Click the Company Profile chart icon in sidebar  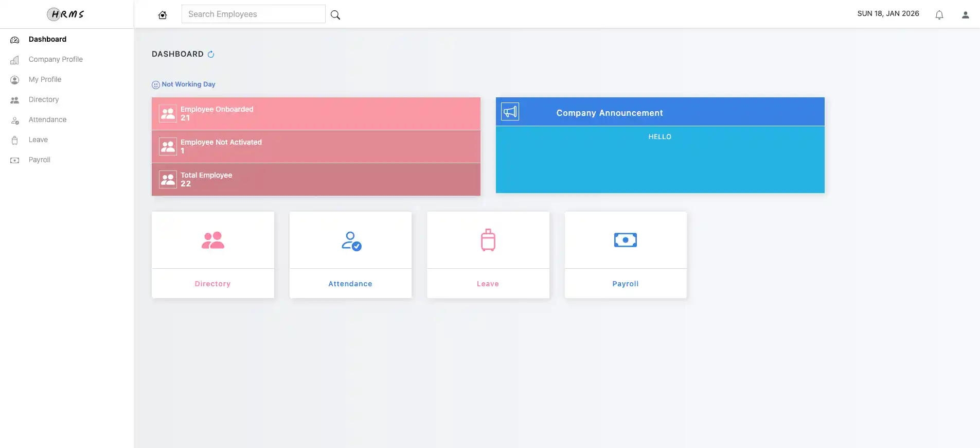click(x=15, y=60)
